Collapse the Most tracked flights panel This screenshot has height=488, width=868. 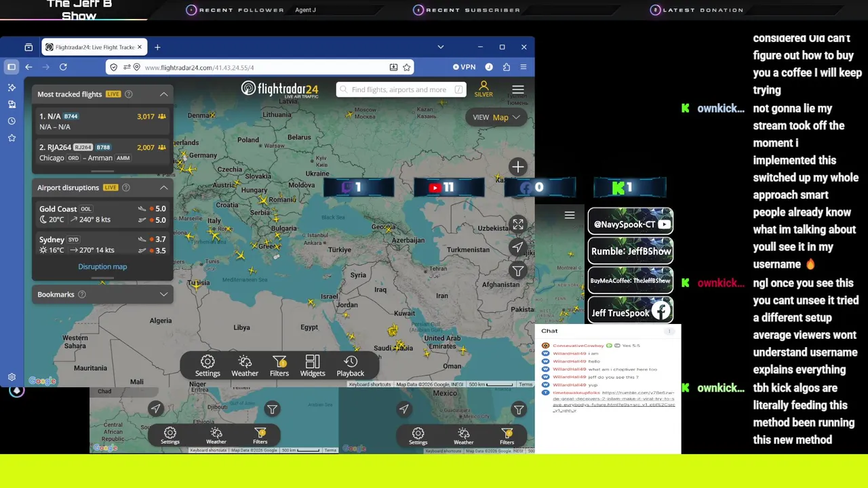163,94
